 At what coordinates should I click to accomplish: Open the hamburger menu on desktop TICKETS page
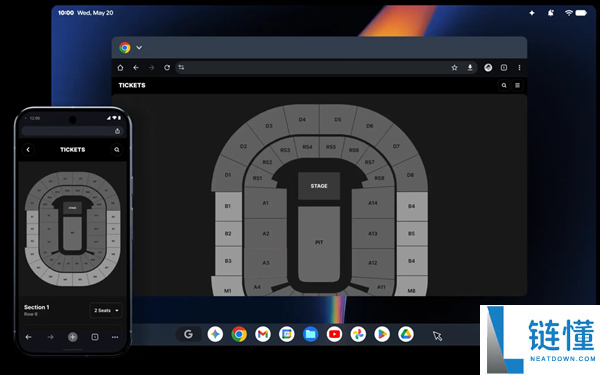pyautogui.click(x=517, y=85)
